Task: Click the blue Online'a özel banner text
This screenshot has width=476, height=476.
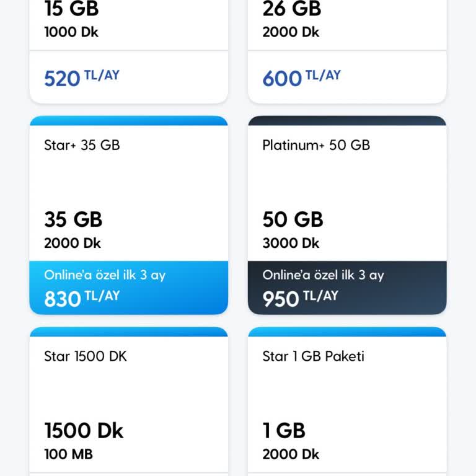Action: point(105,275)
